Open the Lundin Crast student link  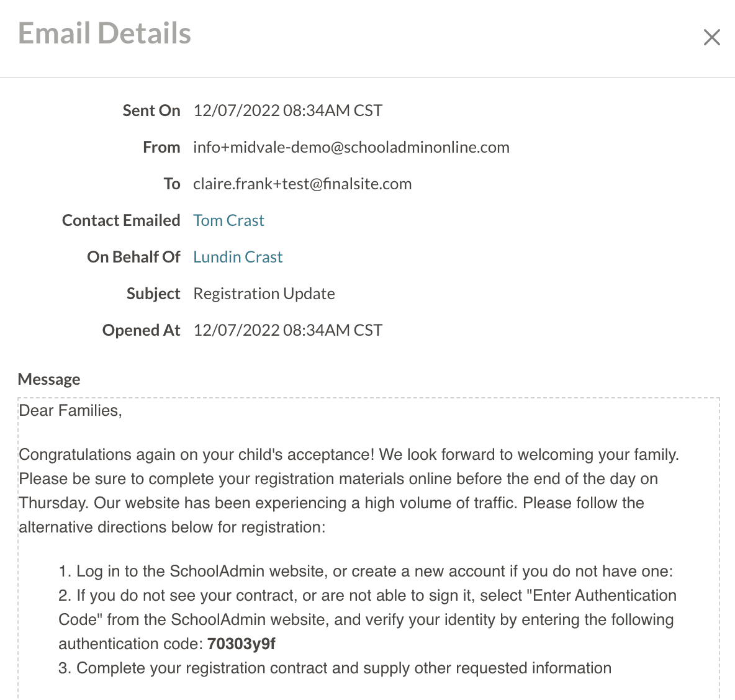pyautogui.click(x=238, y=257)
